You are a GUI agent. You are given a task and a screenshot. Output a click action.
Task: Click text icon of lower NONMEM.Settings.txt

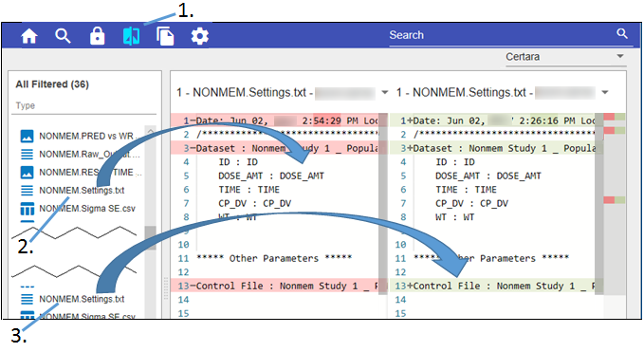[28, 299]
